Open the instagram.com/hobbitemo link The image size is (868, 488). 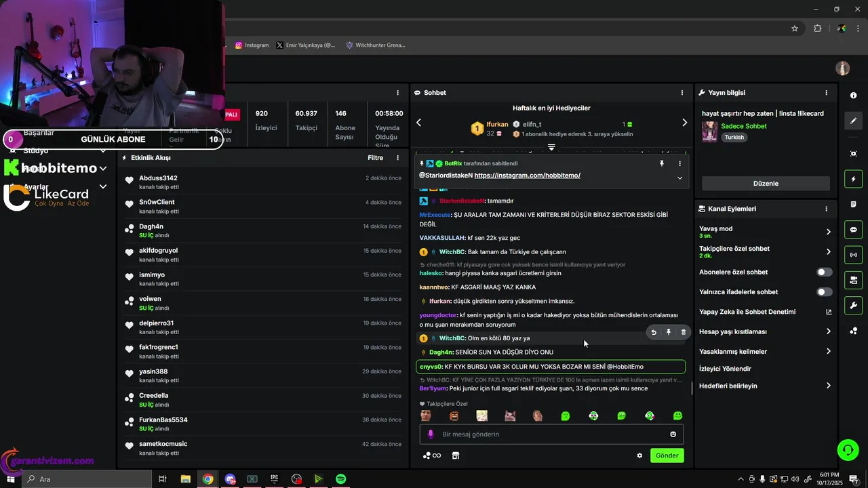[x=527, y=176]
